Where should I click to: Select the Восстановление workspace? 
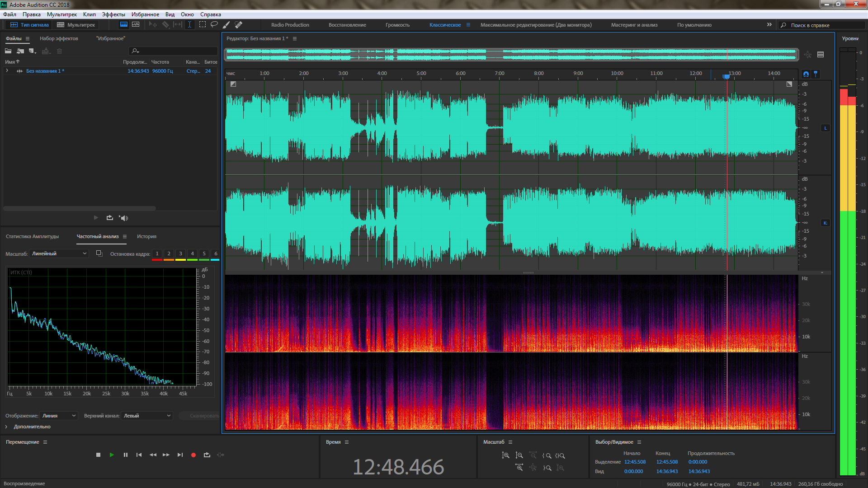(347, 25)
